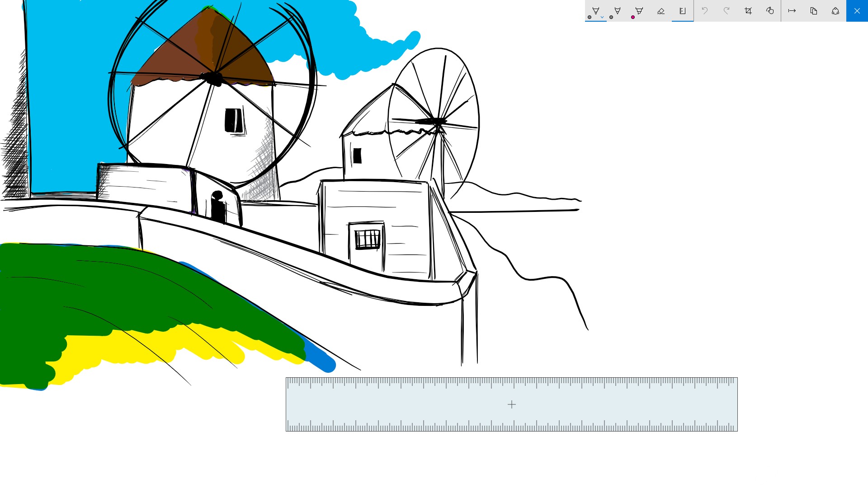Open the share sketch option

835,10
